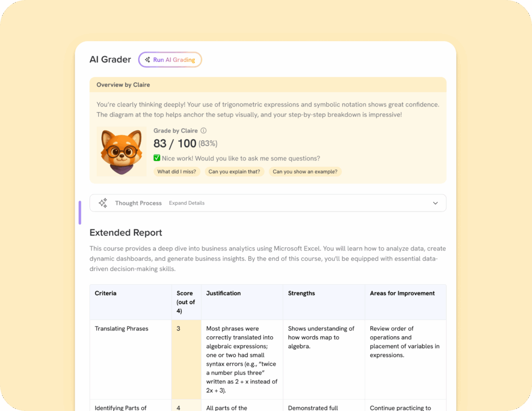Click the green checkmark next to Nice work
The height and width of the screenshot is (411, 532).
[157, 158]
